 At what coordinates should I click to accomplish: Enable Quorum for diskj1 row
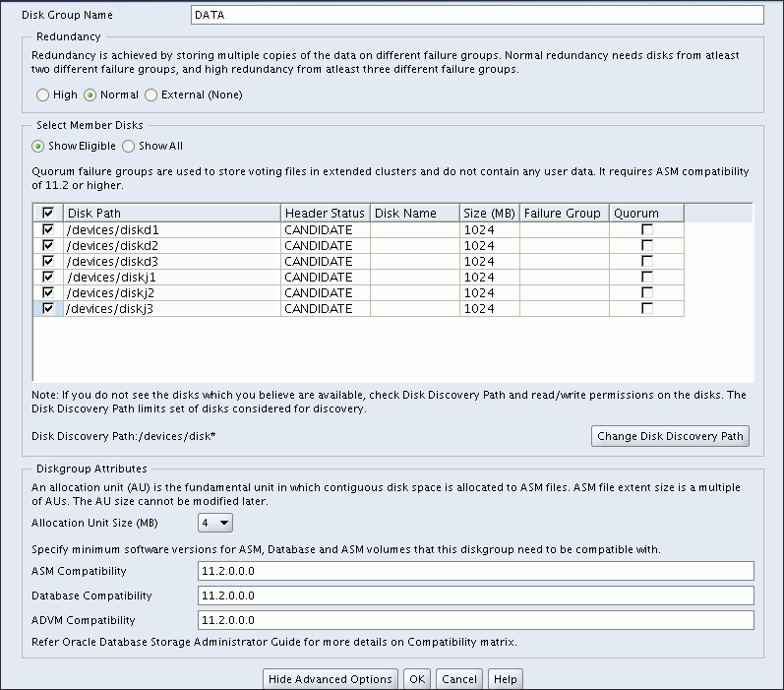[x=647, y=277]
